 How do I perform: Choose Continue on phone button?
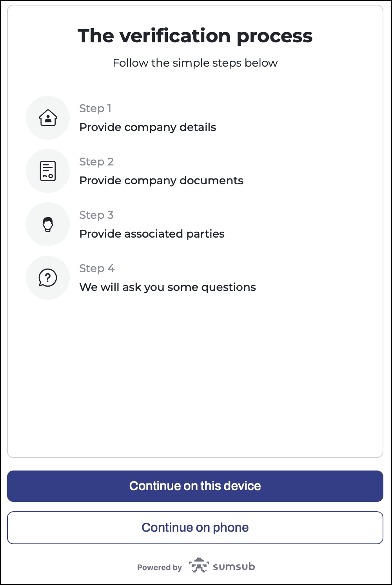195,528
